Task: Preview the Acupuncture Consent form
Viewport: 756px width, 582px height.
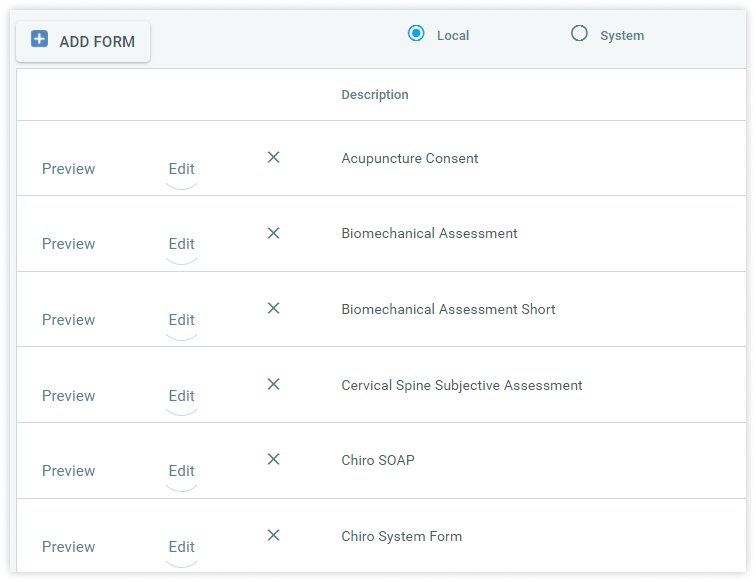Action: [68, 169]
